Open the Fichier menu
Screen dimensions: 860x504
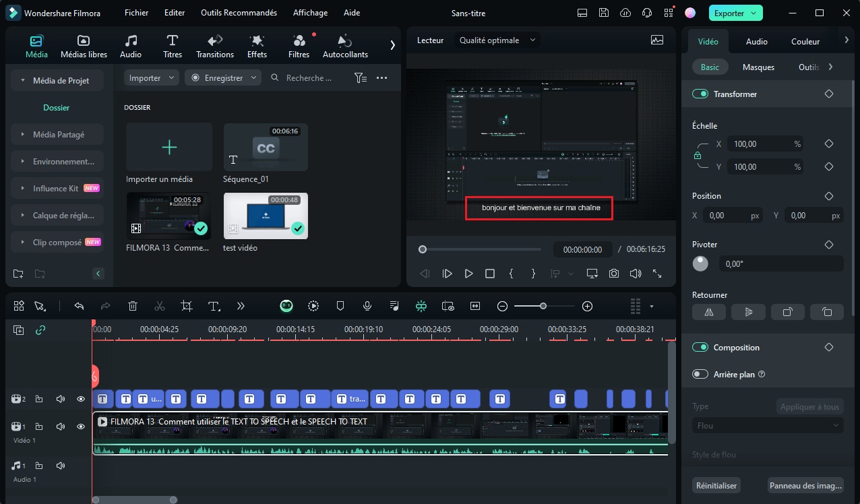pos(137,13)
